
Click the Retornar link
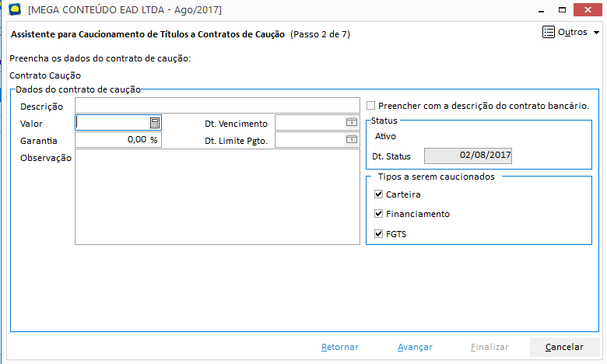340,347
